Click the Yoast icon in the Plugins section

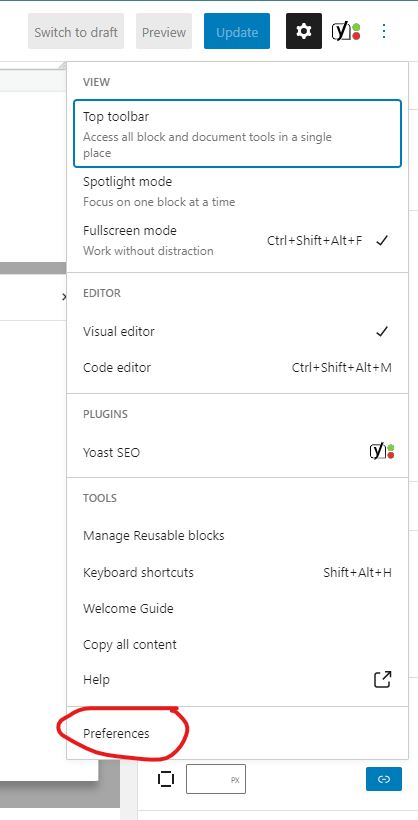(382, 451)
